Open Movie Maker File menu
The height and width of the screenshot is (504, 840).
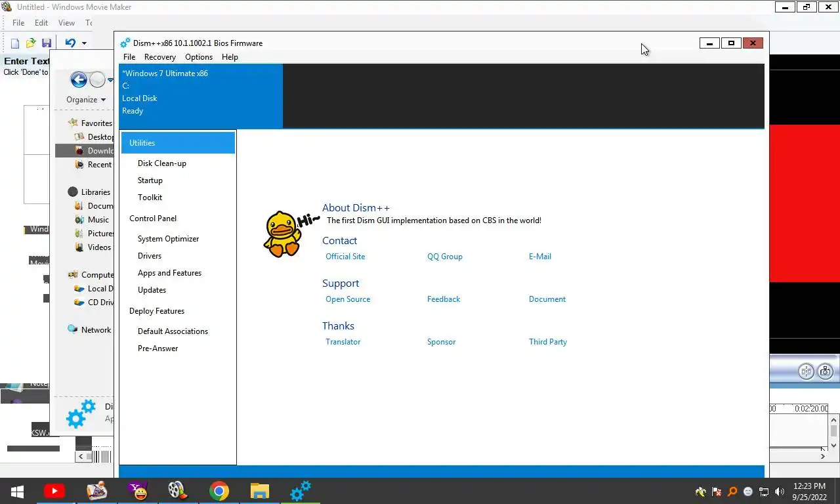tap(18, 23)
